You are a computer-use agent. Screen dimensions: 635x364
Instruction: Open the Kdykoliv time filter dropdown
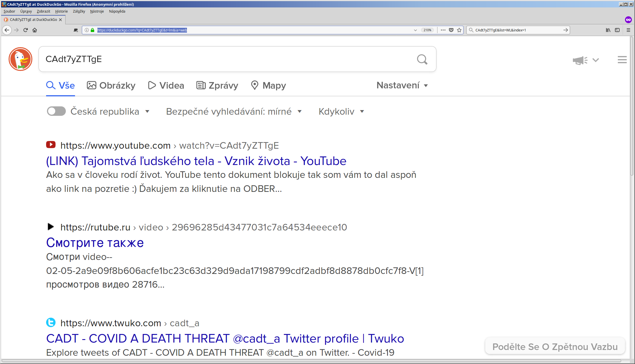[341, 111]
